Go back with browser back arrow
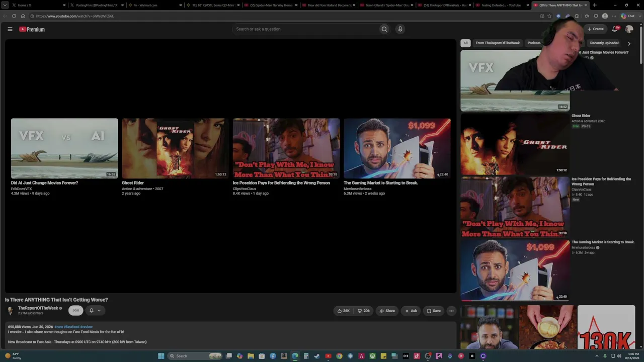The width and height of the screenshot is (644, 362). [5, 16]
